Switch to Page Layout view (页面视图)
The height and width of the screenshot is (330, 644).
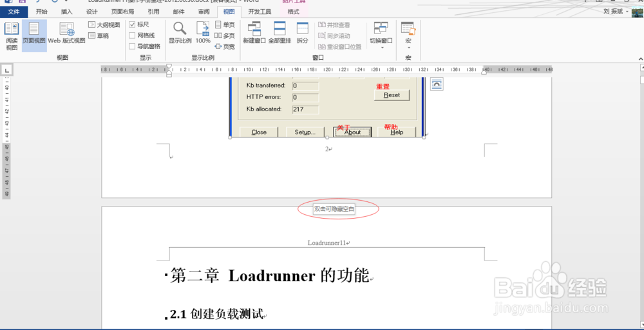(x=34, y=36)
